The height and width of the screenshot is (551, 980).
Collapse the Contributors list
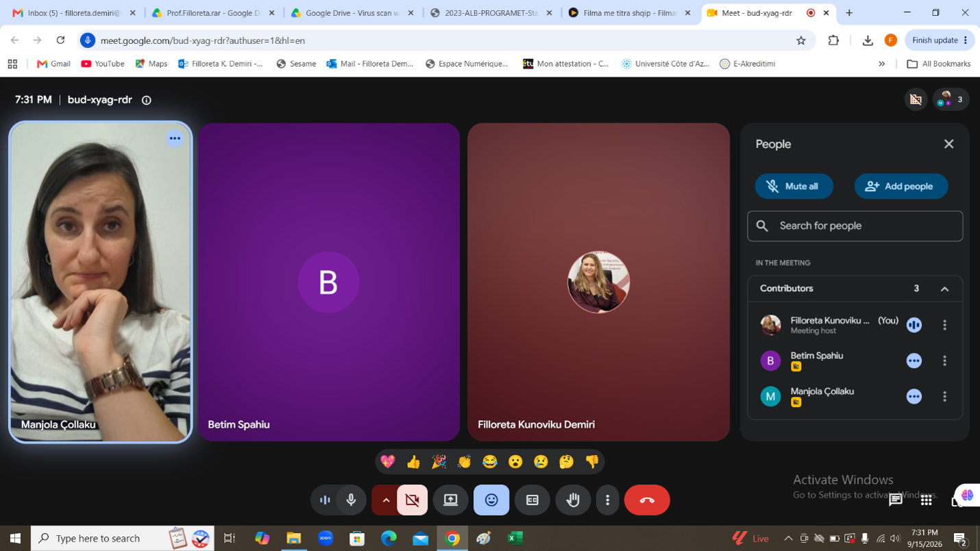coord(944,289)
